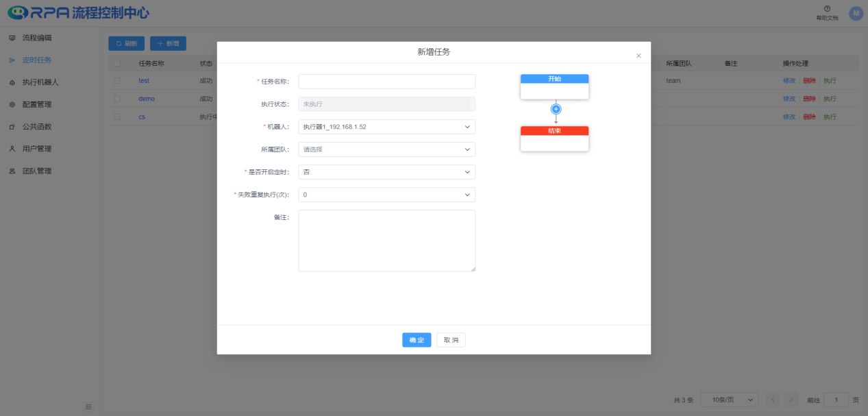Click the RPA 流程控制中心 logo

pyautogui.click(x=79, y=13)
